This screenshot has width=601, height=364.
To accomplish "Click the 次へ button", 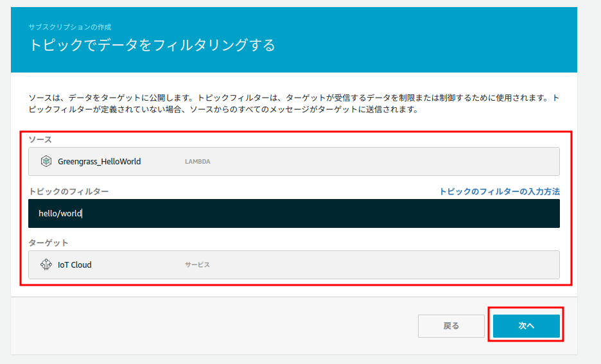I will (527, 326).
